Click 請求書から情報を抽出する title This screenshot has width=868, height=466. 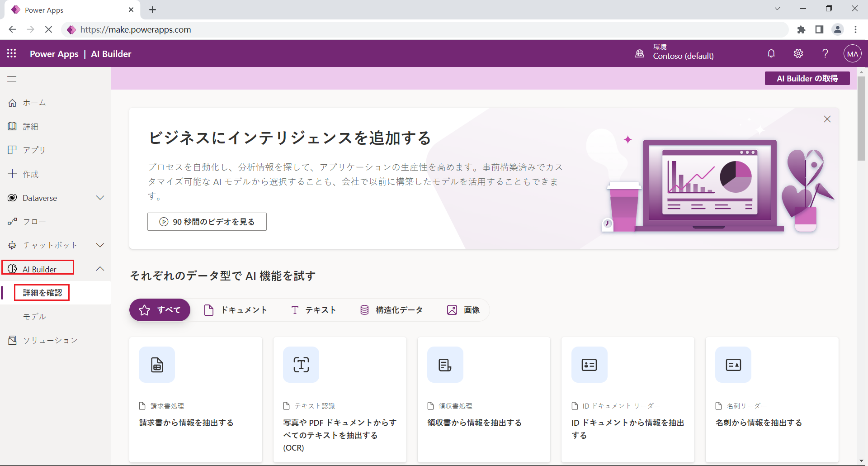click(x=186, y=423)
